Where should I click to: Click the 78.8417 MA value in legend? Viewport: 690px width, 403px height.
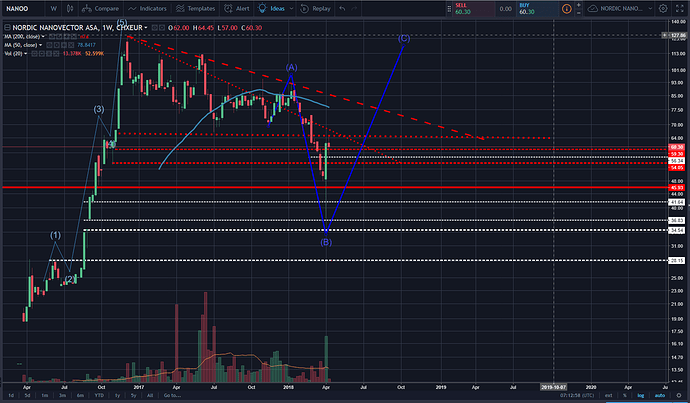pyautogui.click(x=86, y=45)
